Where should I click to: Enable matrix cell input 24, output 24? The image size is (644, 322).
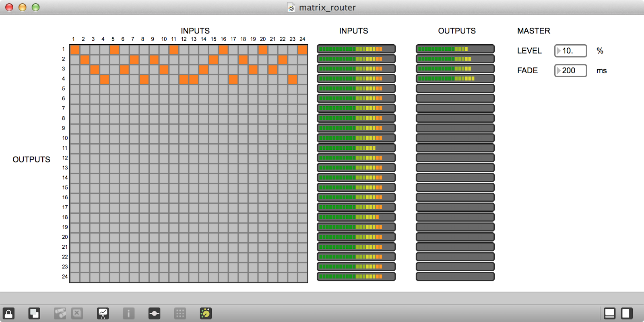tap(303, 277)
